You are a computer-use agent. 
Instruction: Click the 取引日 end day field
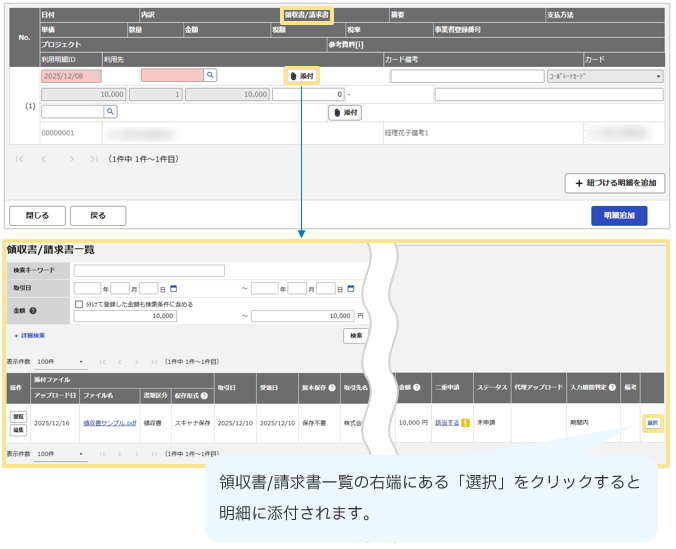326,288
